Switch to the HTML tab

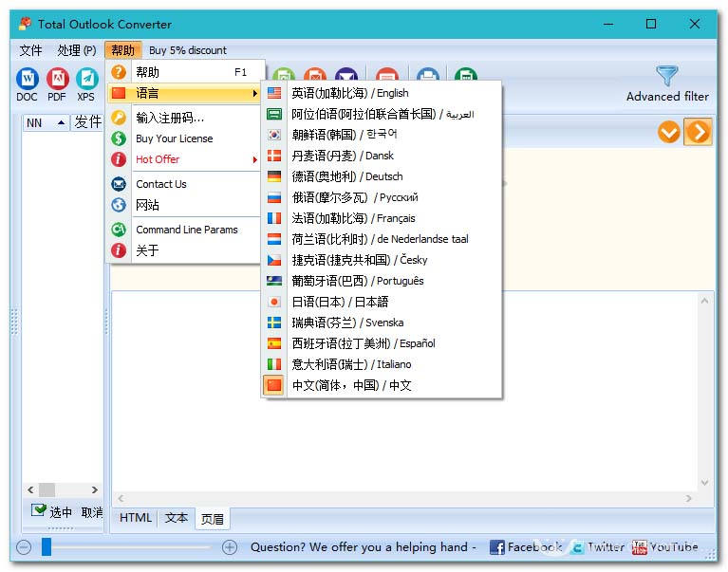[136, 518]
